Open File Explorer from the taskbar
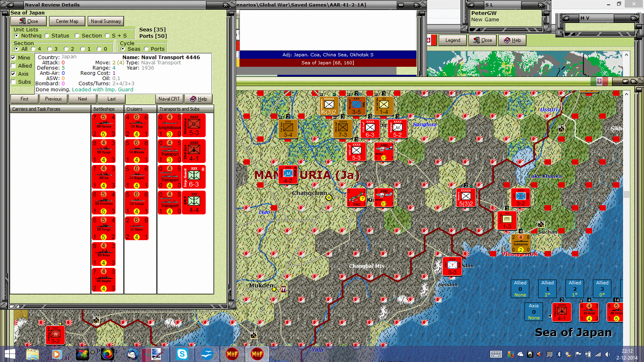Screen dimensions: 644x362 33,354
